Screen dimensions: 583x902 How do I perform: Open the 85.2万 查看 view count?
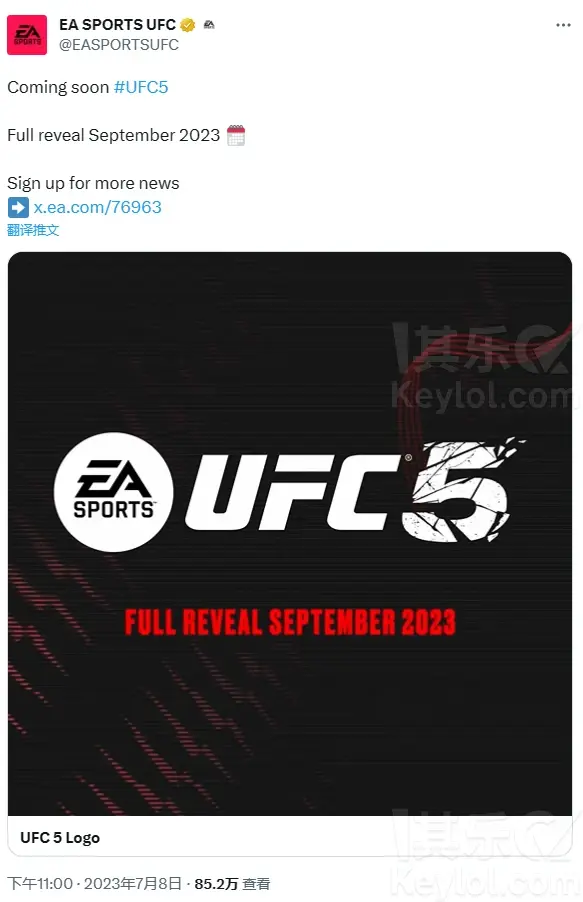[232, 884]
